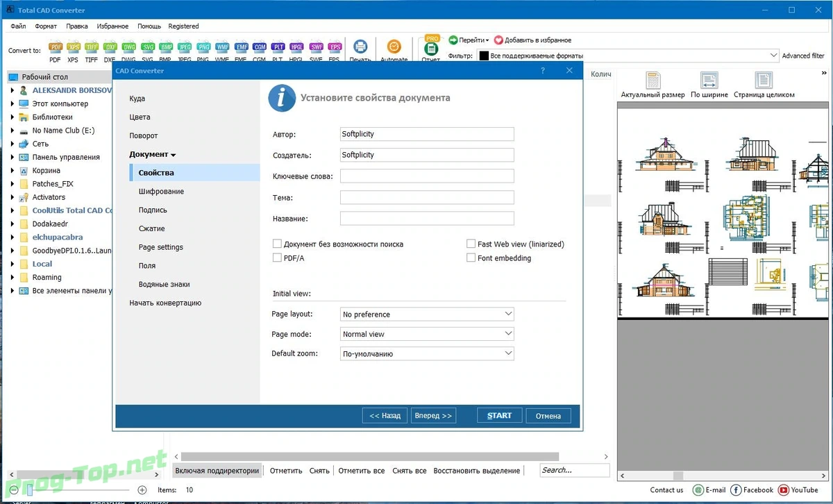This screenshot has height=504, width=833.
Task: Select the EMF convert icon
Action: click(x=241, y=48)
